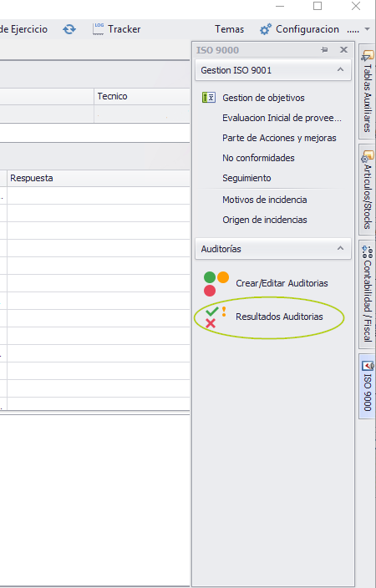Open the Tracker log icon
Screen dimensions: 376x588
pos(99,29)
